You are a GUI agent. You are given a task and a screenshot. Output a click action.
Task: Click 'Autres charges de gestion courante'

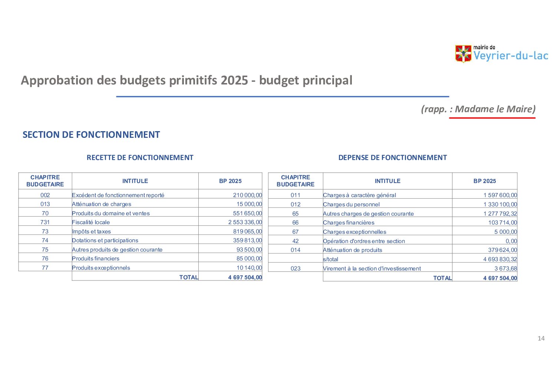(x=368, y=214)
